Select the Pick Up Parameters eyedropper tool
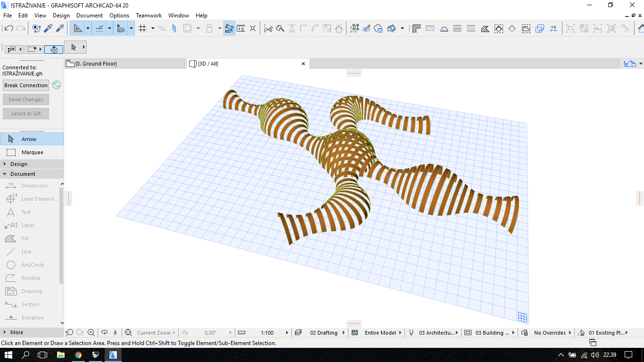Viewport: 644px width, 362px height. point(48,28)
